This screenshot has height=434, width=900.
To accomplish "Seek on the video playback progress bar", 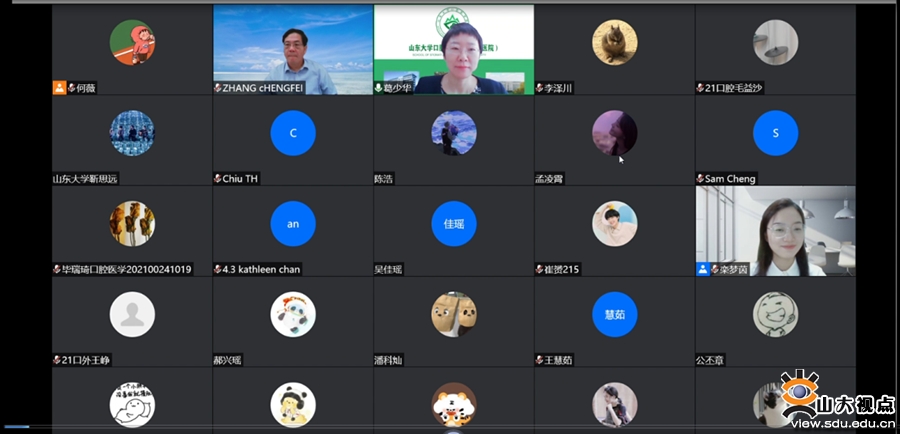I will [450, 427].
